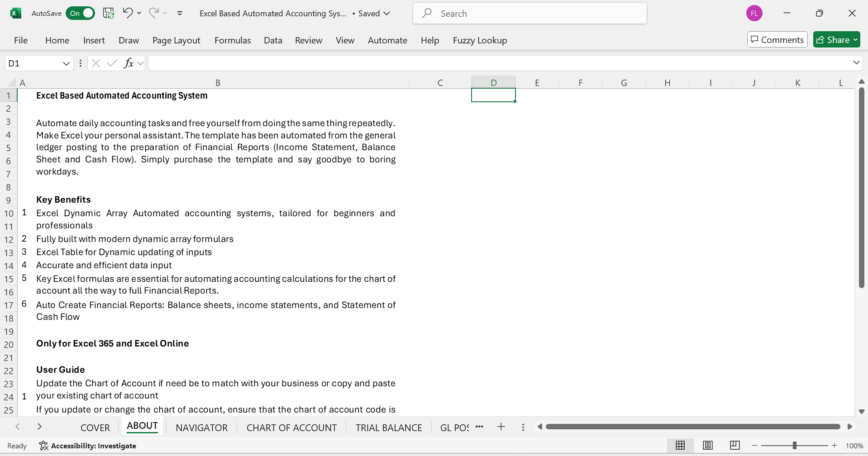The image size is (868, 456).
Task: Expand the Name Box dropdown arrow
Action: point(66,63)
